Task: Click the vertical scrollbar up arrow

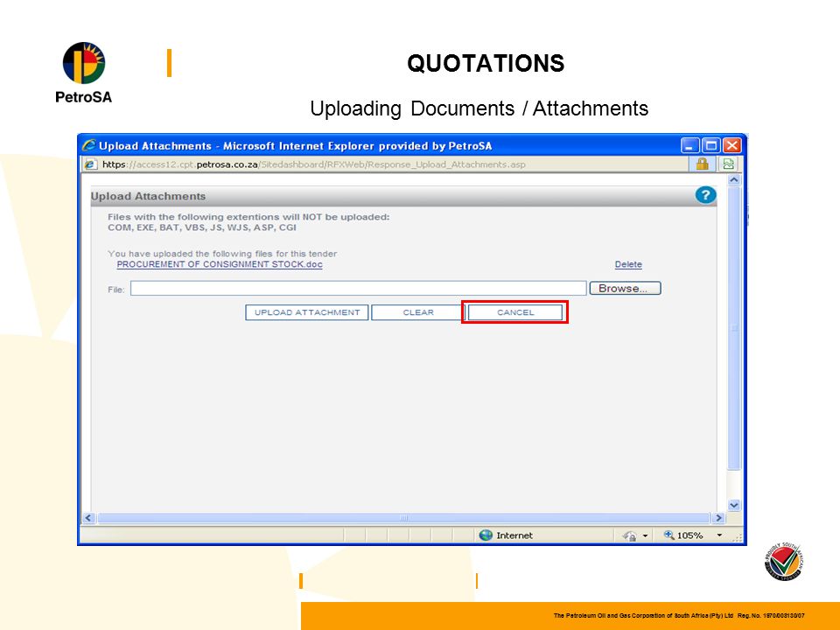Action: [734, 180]
